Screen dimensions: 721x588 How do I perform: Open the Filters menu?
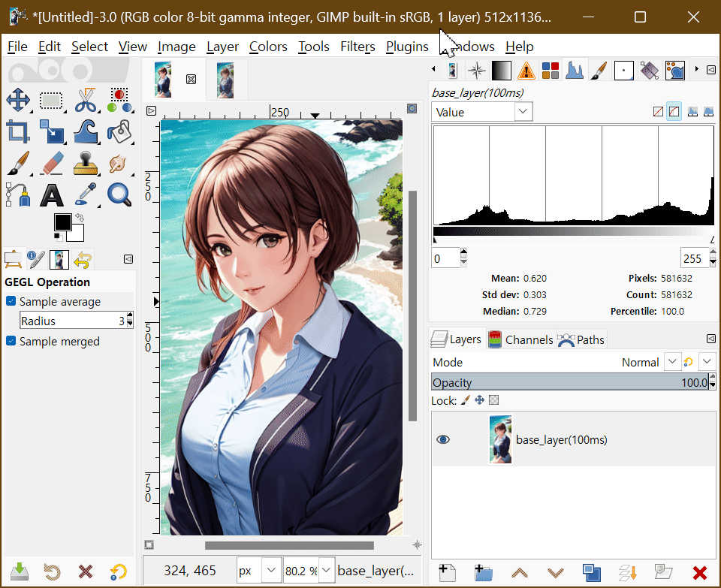tap(357, 47)
